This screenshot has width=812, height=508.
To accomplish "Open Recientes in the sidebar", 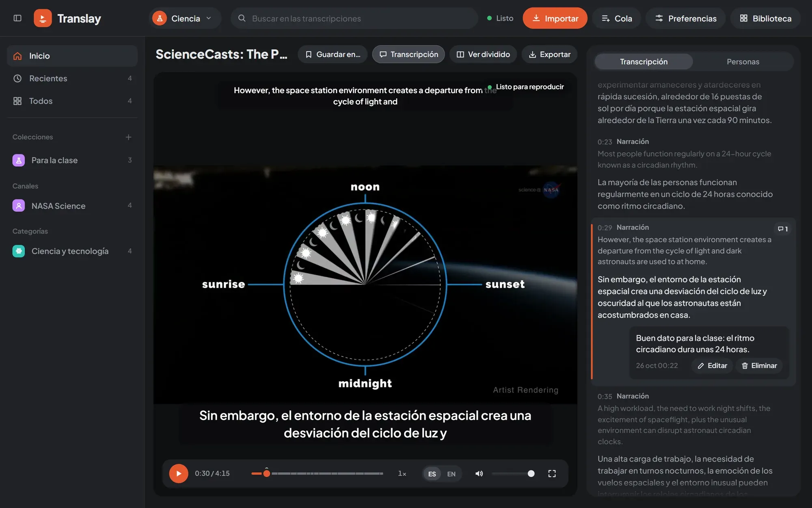I will 72,78.
